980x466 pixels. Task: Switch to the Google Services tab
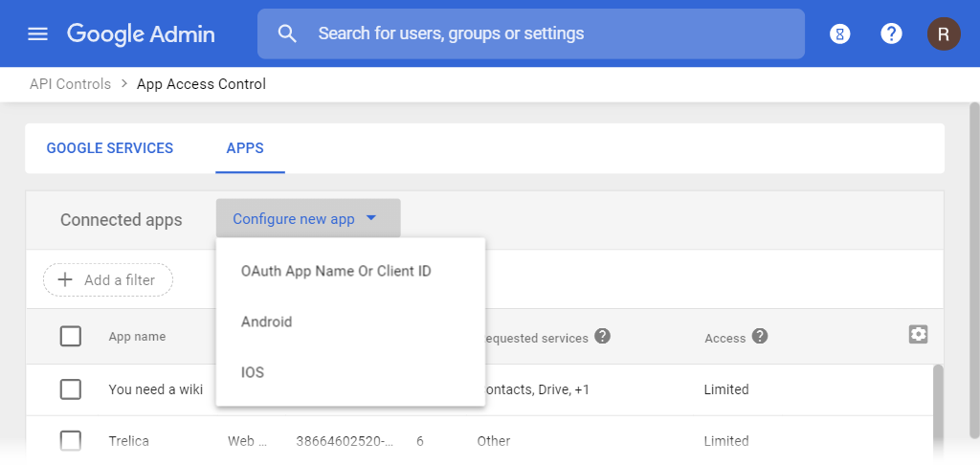coord(110,148)
